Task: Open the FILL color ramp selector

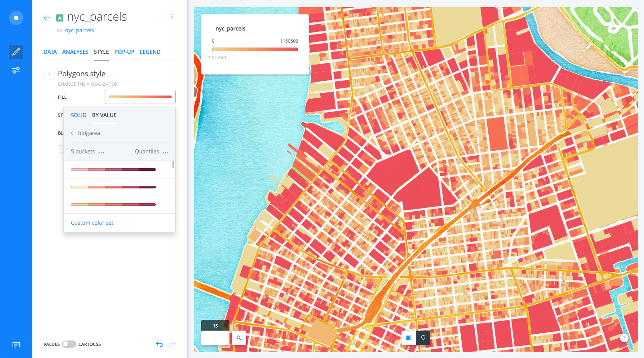Action: pyautogui.click(x=140, y=97)
